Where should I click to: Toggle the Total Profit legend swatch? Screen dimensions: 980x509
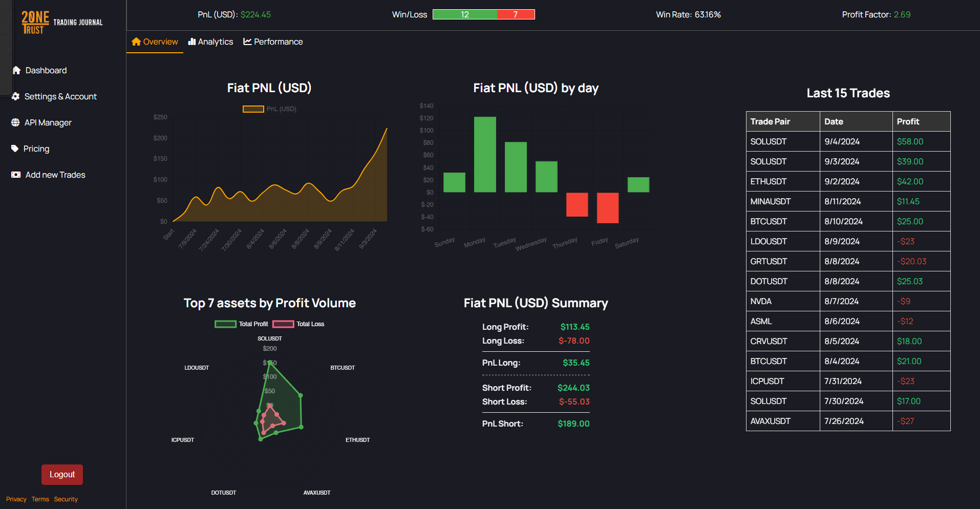pyautogui.click(x=225, y=324)
